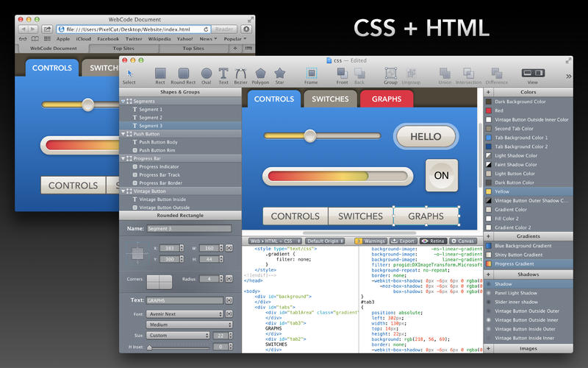This screenshot has width=588, height=368.
Task: Add a new gradient with plus
Action: coord(488,236)
